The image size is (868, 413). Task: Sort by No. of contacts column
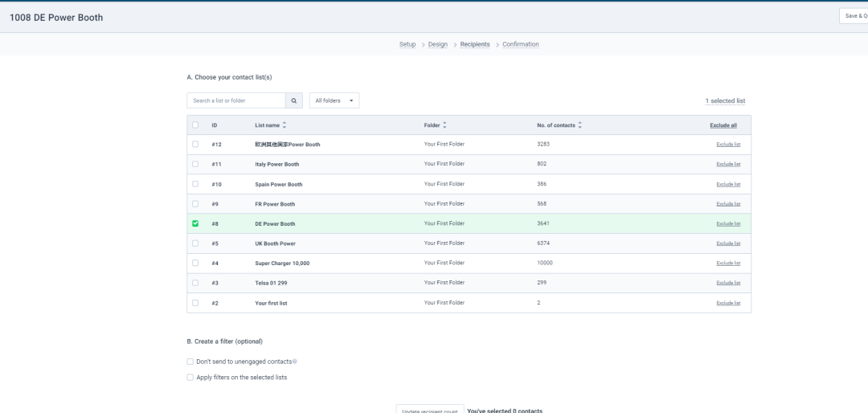tap(579, 125)
